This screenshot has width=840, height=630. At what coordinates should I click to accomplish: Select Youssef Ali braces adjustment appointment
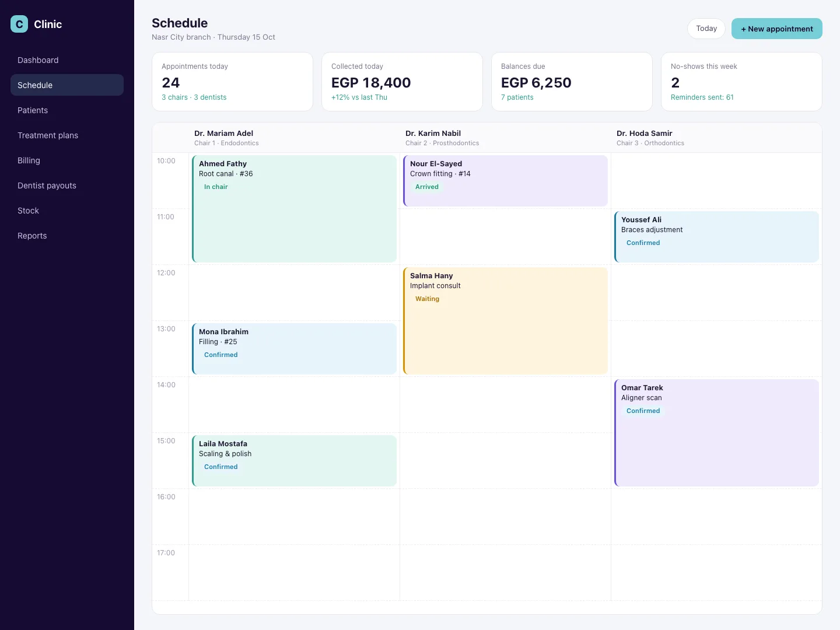point(717,237)
